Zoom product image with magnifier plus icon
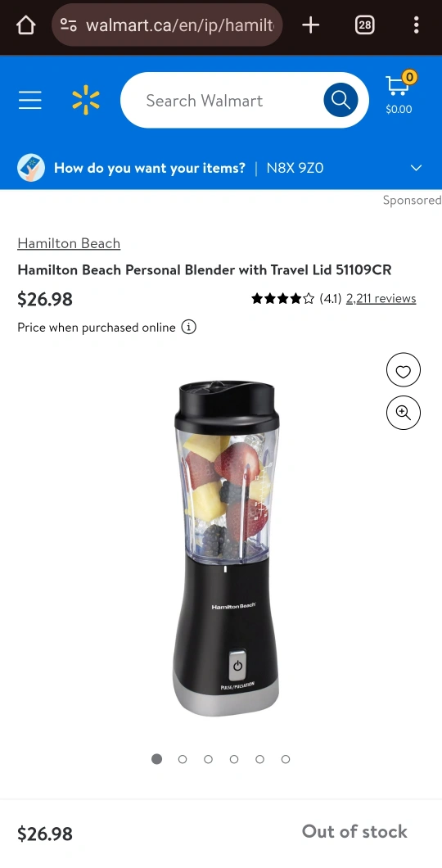The width and height of the screenshot is (442, 868). pos(404,413)
